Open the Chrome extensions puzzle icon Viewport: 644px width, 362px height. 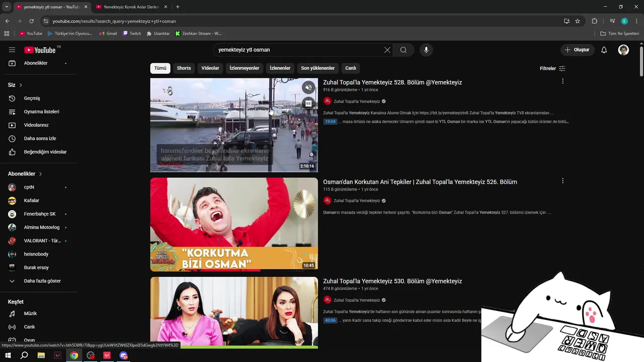pyautogui.click(x=594, y=21)
